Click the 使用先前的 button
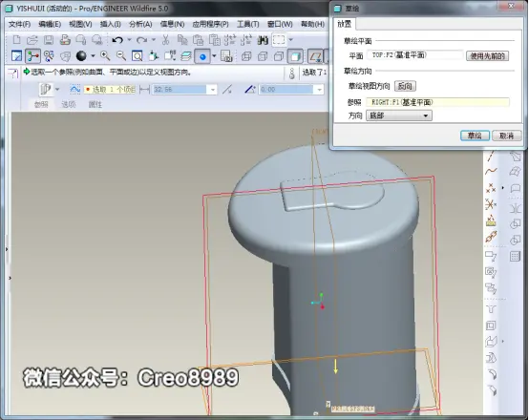 (487, 56)
